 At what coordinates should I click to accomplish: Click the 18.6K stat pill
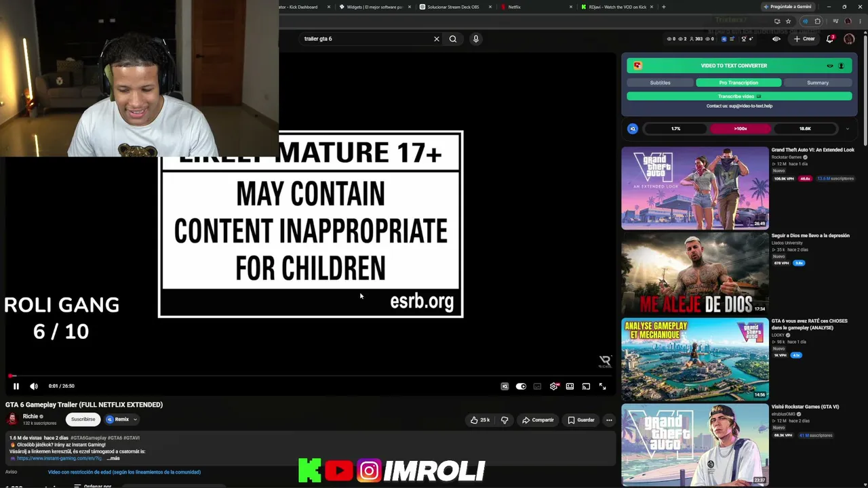pyautogui.click(x=805, y=129)
